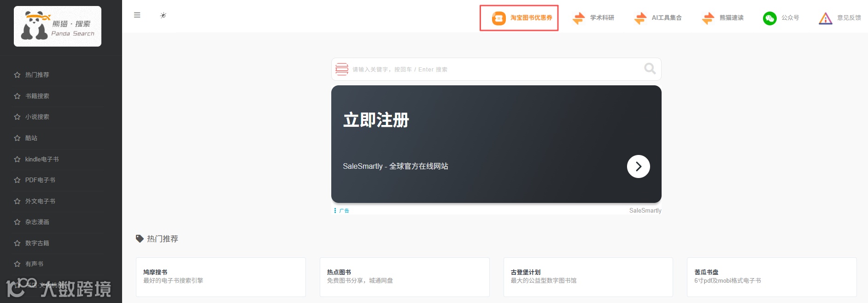Open AI工具集合 page
The width and height of the screenshot is (868, 303).
coord(666,18)
